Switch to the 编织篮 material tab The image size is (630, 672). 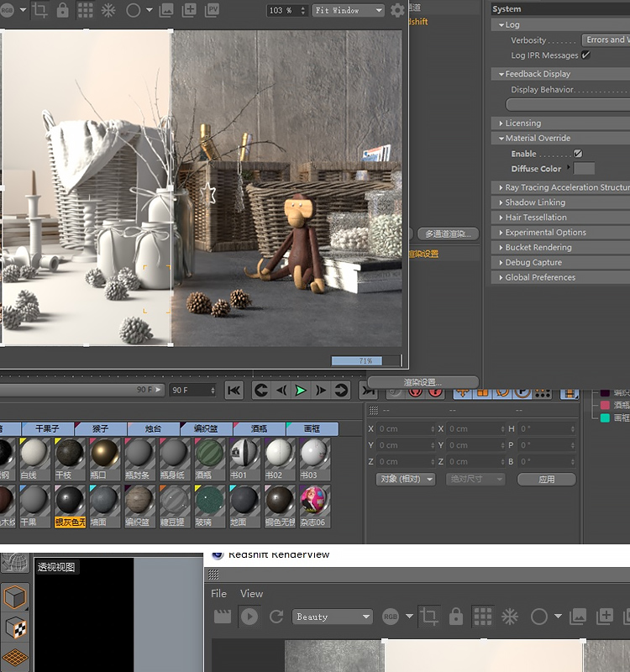206,428
